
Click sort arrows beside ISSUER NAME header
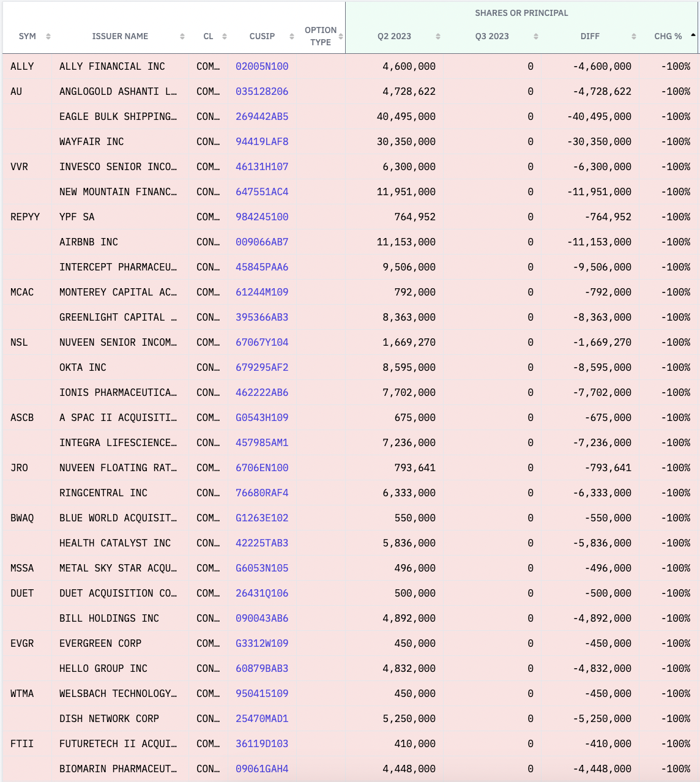click(182, 37)
